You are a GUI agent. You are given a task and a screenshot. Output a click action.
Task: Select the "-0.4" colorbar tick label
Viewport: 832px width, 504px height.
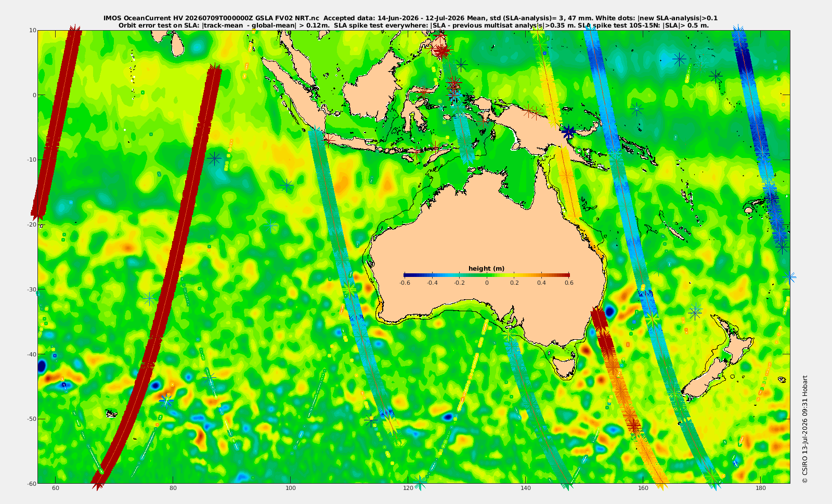click(432, 283)
